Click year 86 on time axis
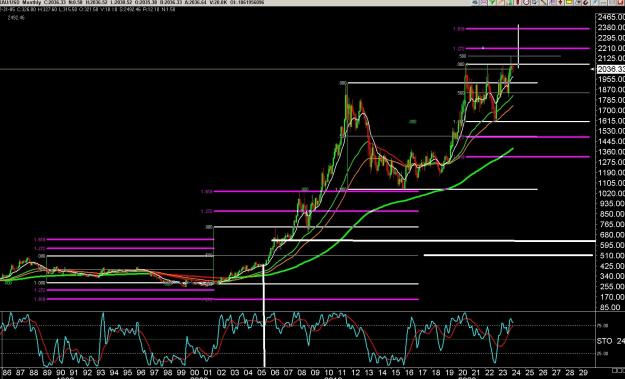The width and height of the screenshot is (625, 379). [x=7, y=373]
